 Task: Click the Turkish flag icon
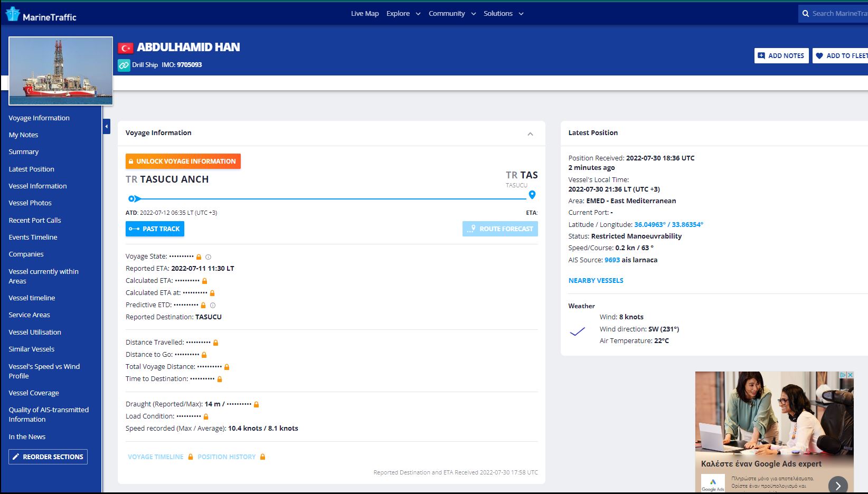click(125, 48)
